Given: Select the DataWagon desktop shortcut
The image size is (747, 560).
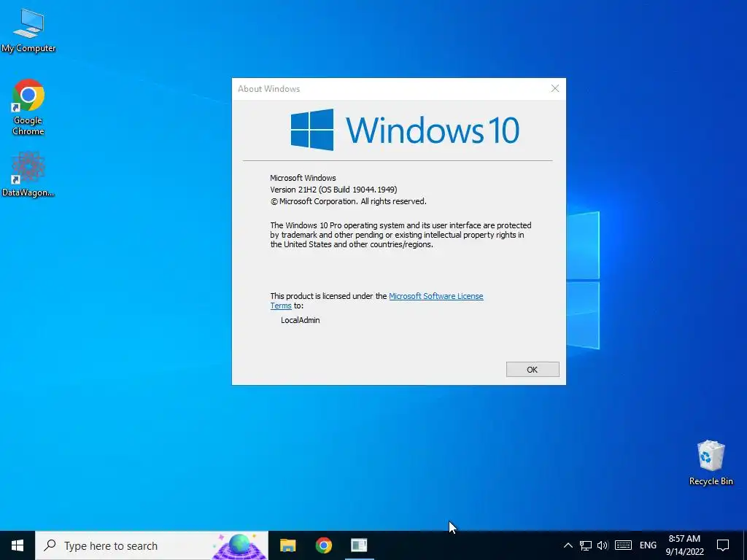Looking at the screenshot, I should pos(28,174).
